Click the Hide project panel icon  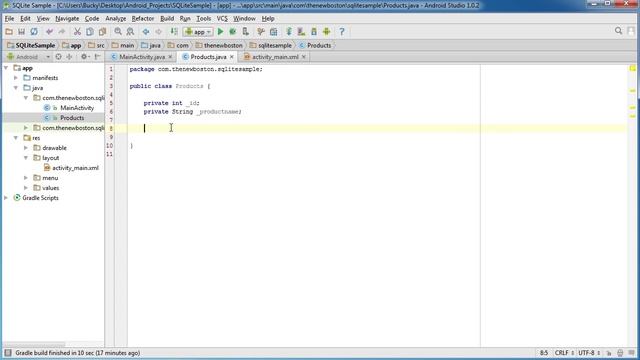(97, 57)
